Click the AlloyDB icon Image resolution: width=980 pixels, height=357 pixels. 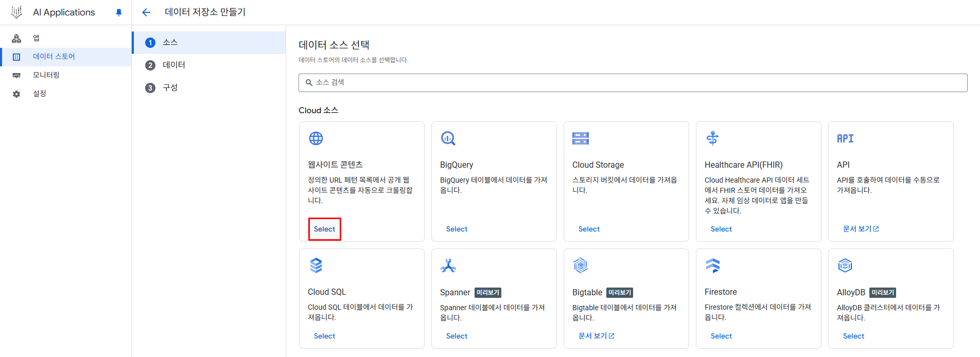point(845,265)
